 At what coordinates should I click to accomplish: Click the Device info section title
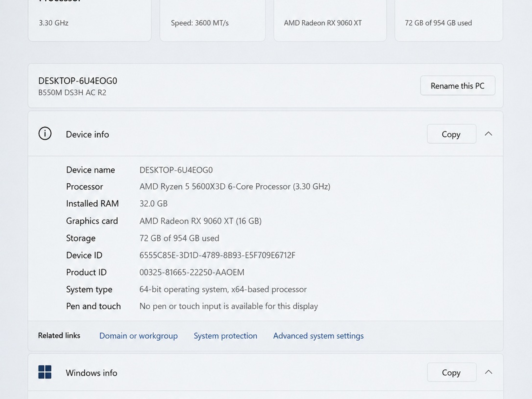coord(87,134)
